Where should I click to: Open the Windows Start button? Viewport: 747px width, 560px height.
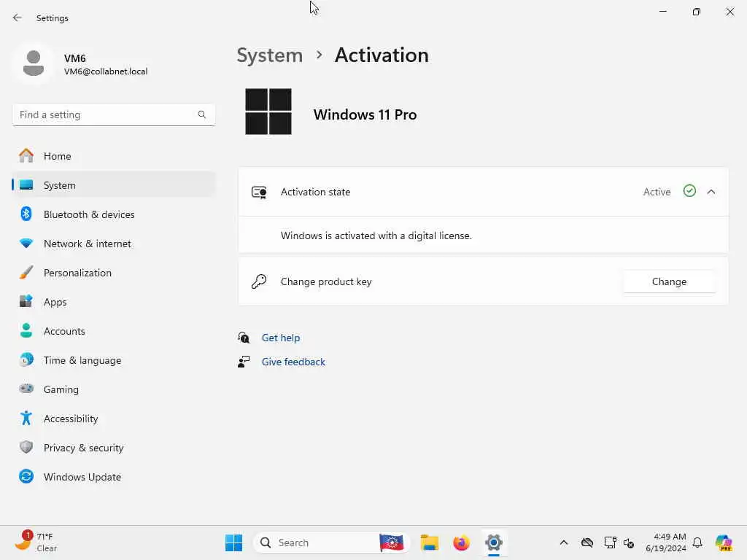233,542
